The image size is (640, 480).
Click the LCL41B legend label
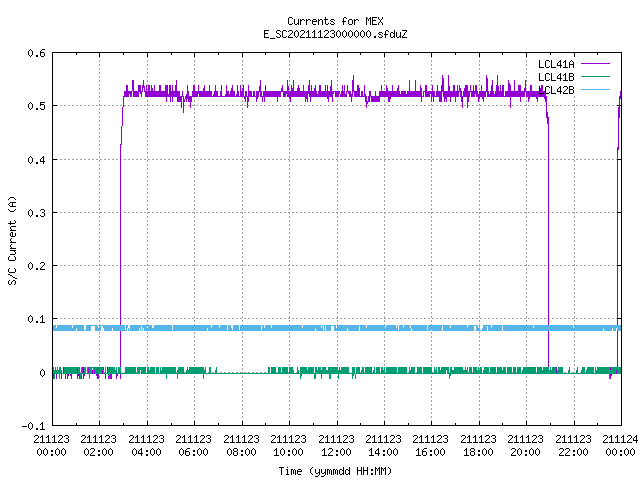(x=556, y=77)
